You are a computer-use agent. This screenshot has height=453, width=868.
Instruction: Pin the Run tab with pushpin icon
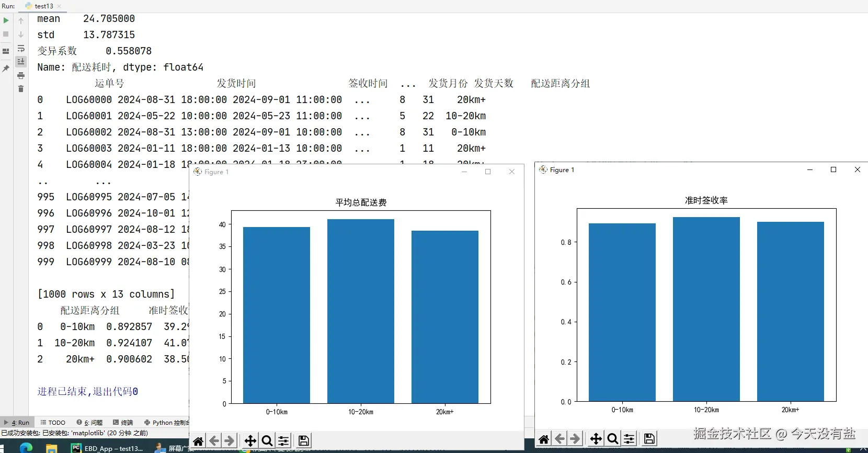6,69
